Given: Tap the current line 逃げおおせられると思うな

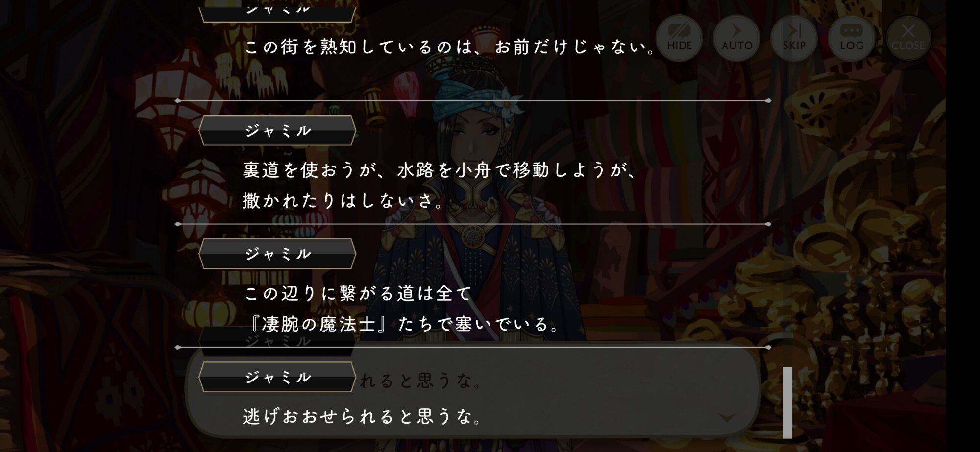Looking at the screenshot, I should (362, 417).
